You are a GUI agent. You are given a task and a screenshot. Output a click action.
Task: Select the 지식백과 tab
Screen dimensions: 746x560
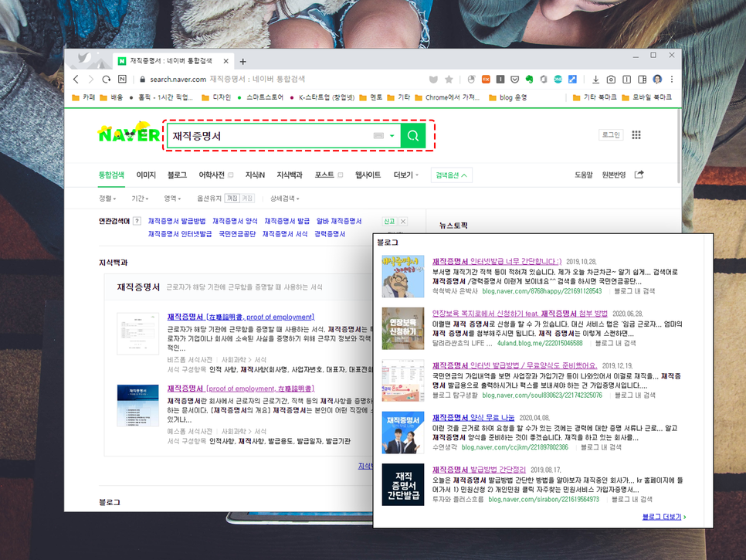click(290, 175)
